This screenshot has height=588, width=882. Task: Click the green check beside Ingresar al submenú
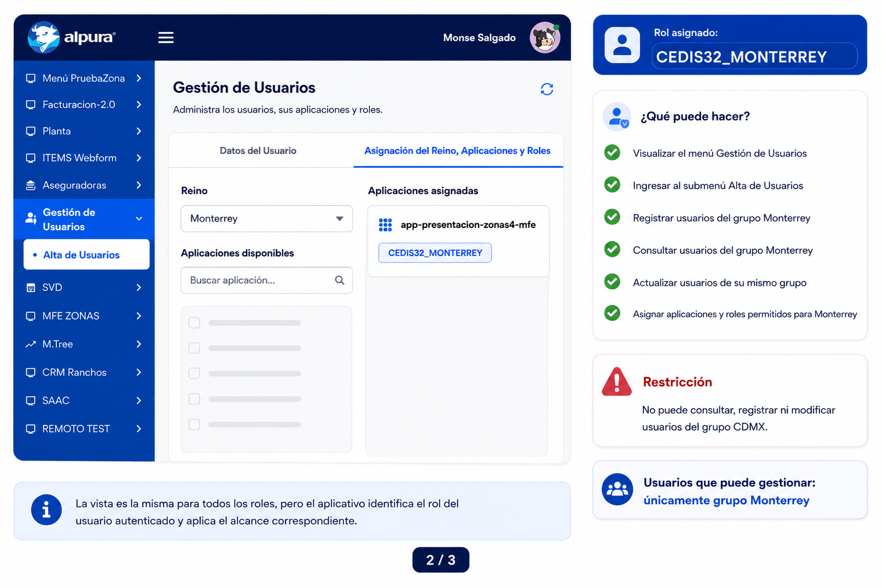click(613, 185)
